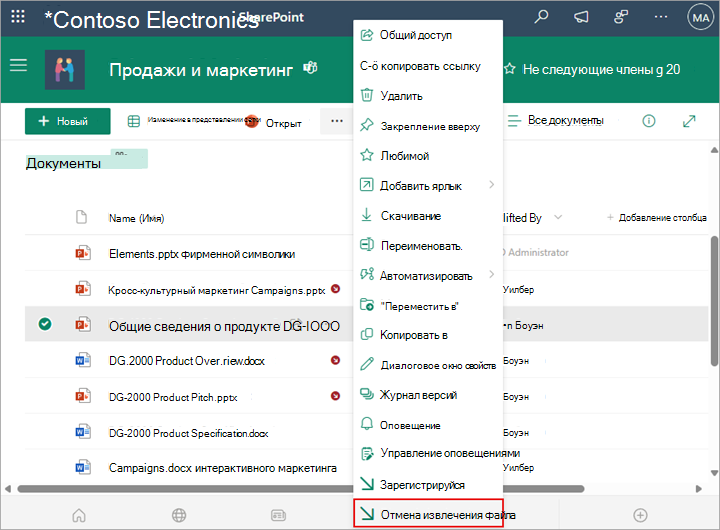Open the Все документы view selector
The image size is (720, 530).
point(556,120)
